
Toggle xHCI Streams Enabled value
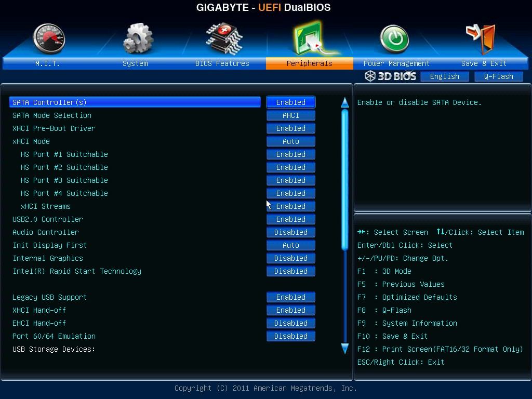291,206
